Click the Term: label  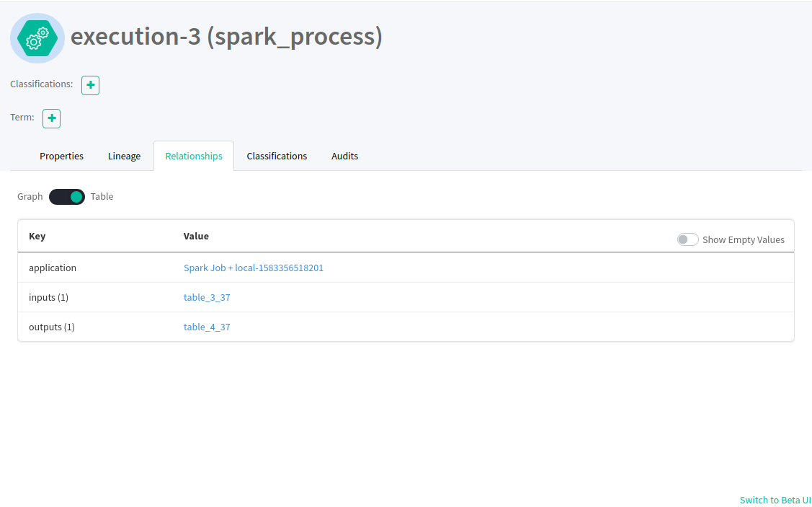[x=22, y=117]
